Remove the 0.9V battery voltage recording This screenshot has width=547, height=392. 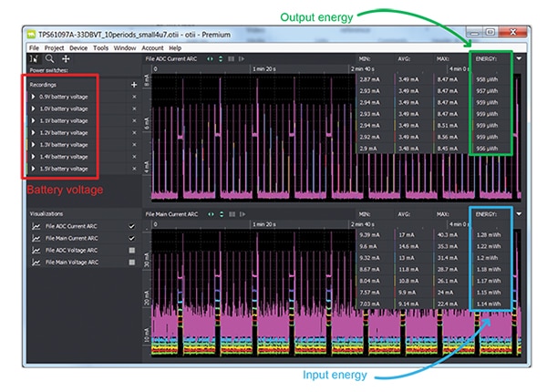[x=134, y=97]
